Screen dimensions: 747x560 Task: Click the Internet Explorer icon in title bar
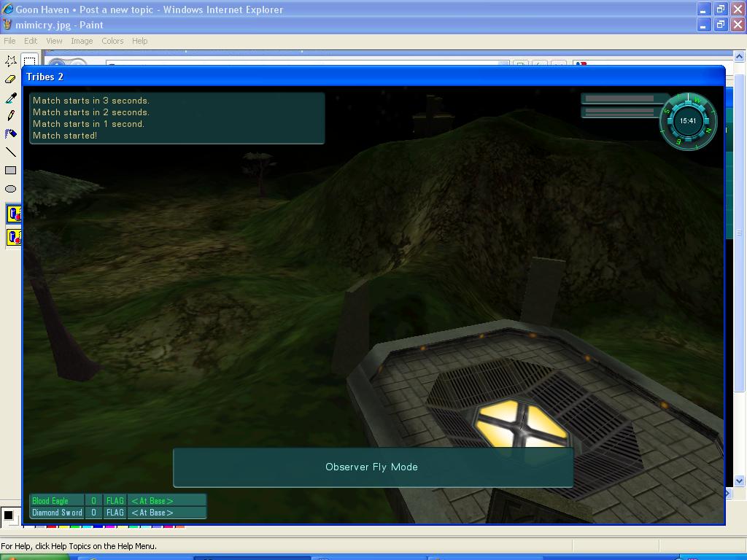click(7, 9)
